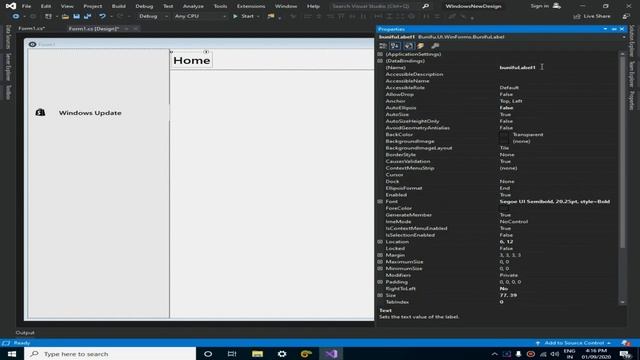
Task: Show Events using the lightning bolt icon
Action: pos(420,46)
